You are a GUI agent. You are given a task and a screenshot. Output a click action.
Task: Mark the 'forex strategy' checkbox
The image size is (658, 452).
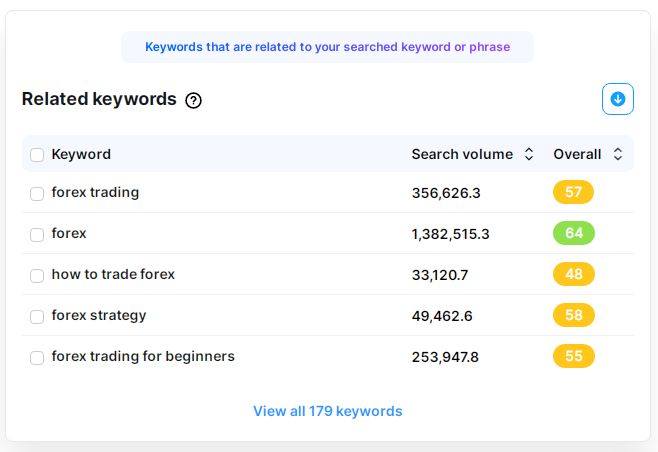(37, 317)
